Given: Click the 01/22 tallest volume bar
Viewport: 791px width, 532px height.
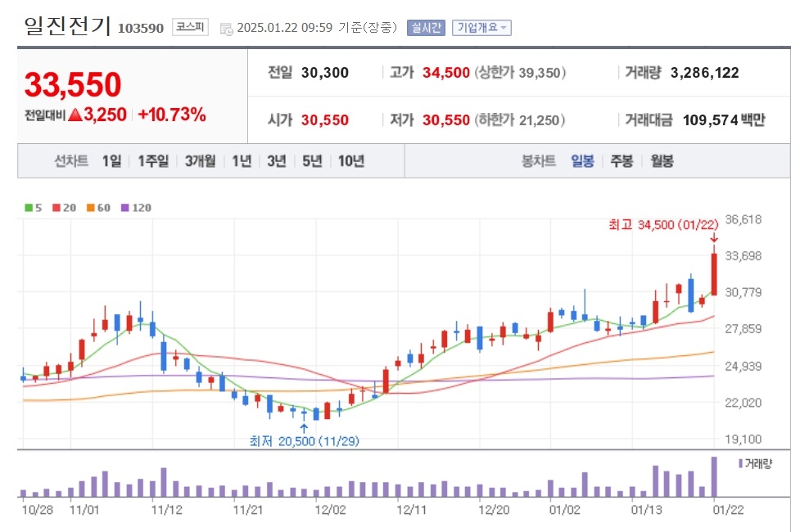Looking at the screenshot, I should coord(714,476).
